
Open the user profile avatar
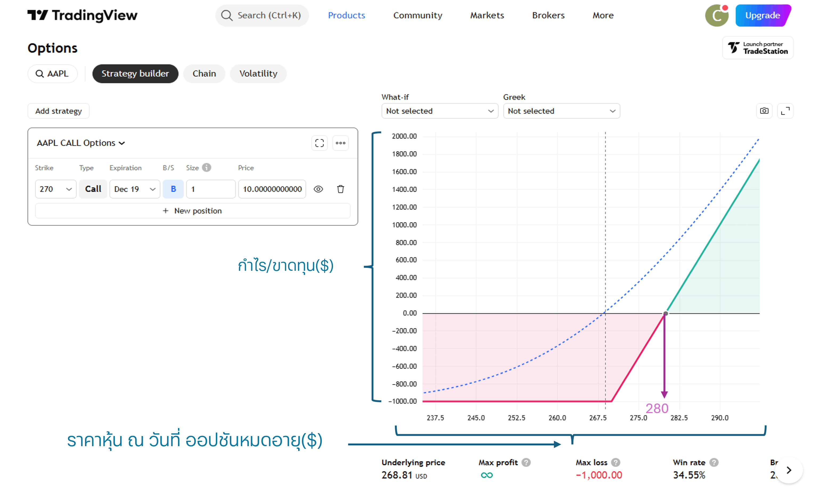[716, 15]
